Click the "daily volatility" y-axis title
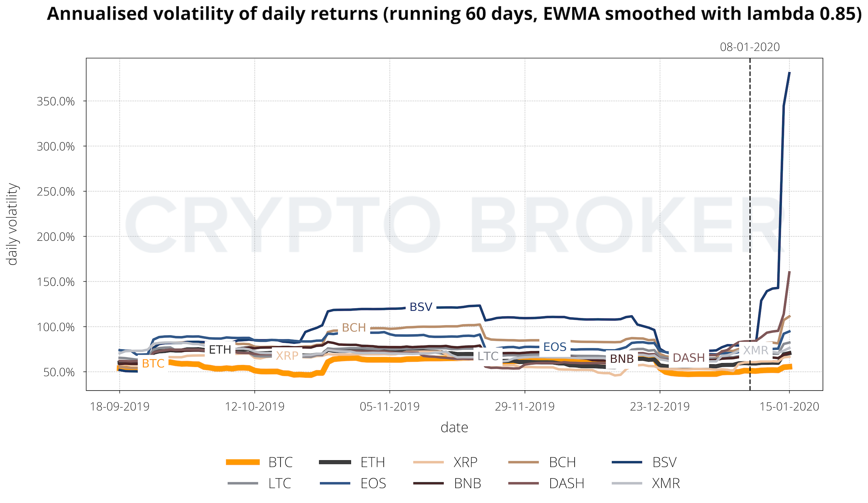The height and width of the screenshot is (503, 868). click(x=12, y=224)
